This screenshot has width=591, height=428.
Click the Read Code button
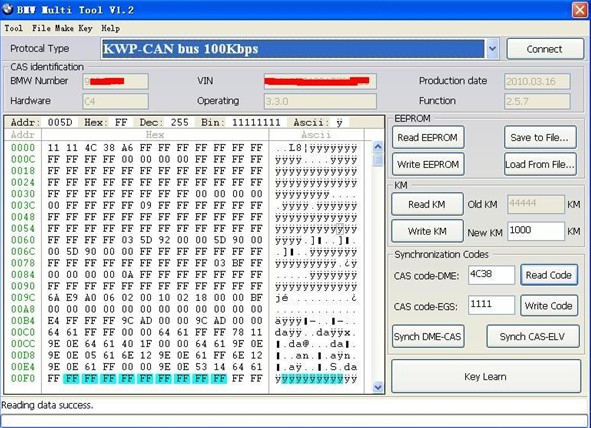tap(548, 275)
